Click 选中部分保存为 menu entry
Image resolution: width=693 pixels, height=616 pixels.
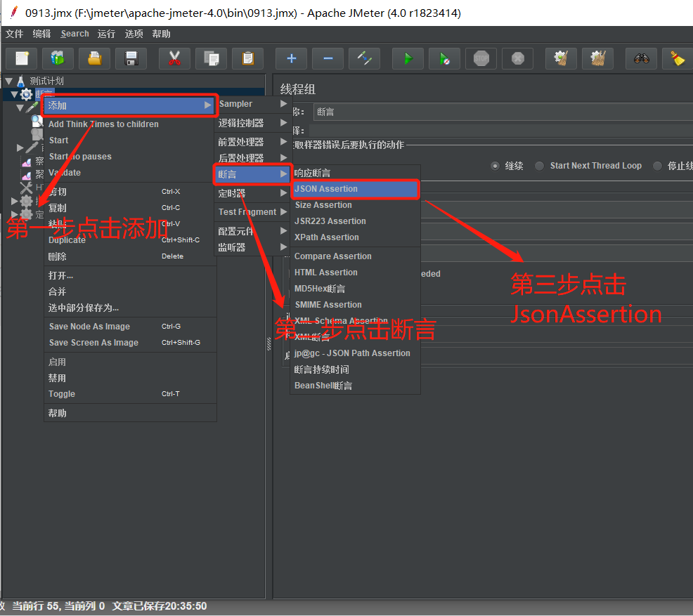click(x=130, y=308)
